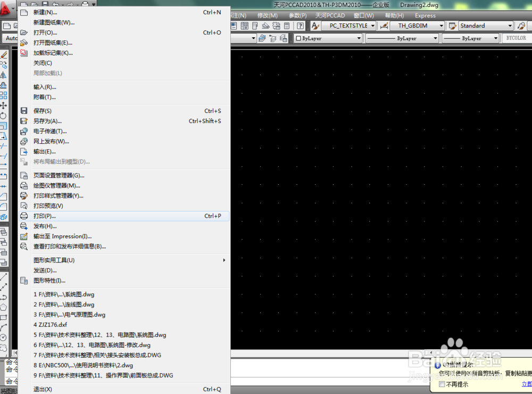Select 关闭(C) menu entry

point(124,63)
